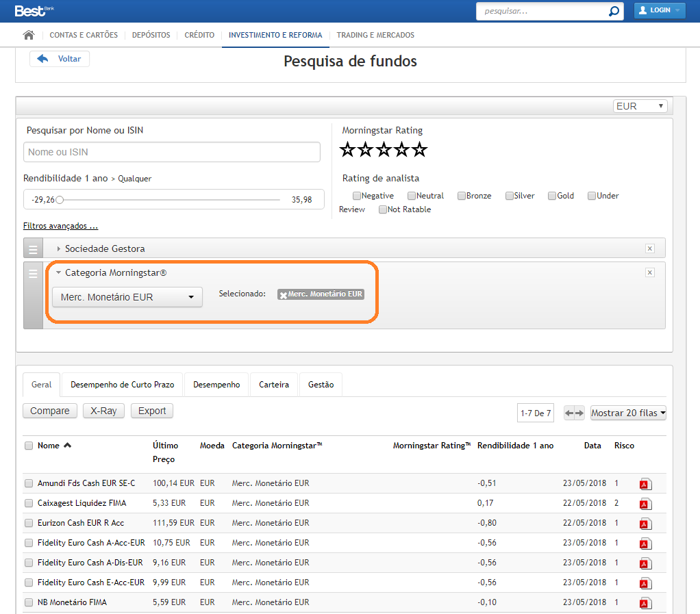
Task: Open PDF document for NB Monetário FIMA
Action: (x=645, y=603)
